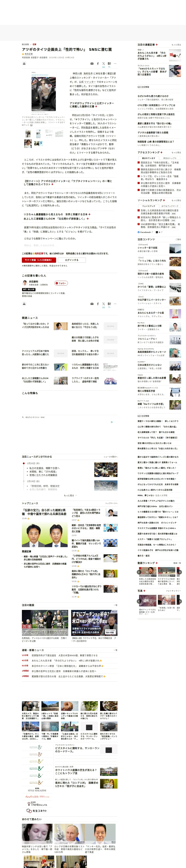Switch to 読まれています ranking tab
This screenshot has width=186, height=868.
[148, 158]
